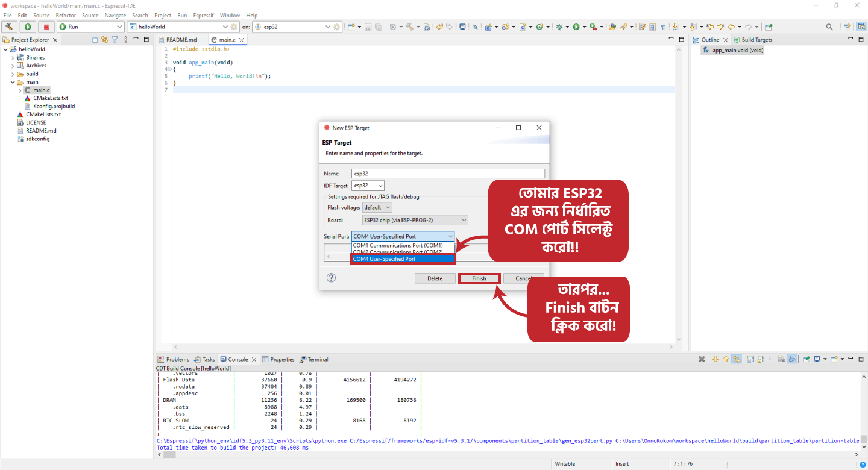The width and height of the screenshot is (868, 470).
Task: Click the Name input field in dialog
Action: (448, 174)
